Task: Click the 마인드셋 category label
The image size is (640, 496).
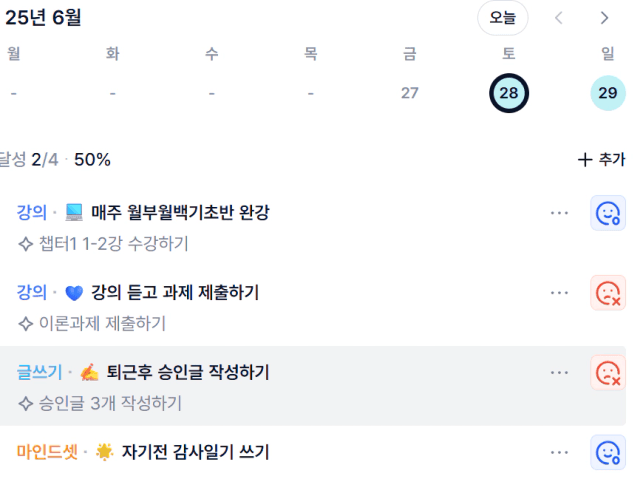Action: 47,452
